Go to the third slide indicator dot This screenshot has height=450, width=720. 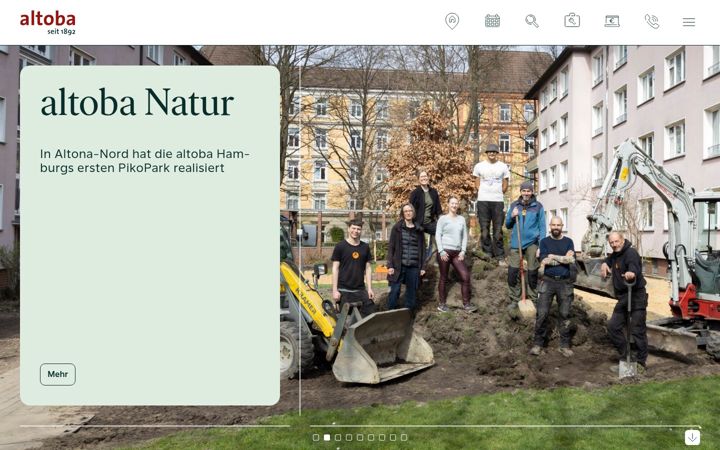tap(338, 438)
